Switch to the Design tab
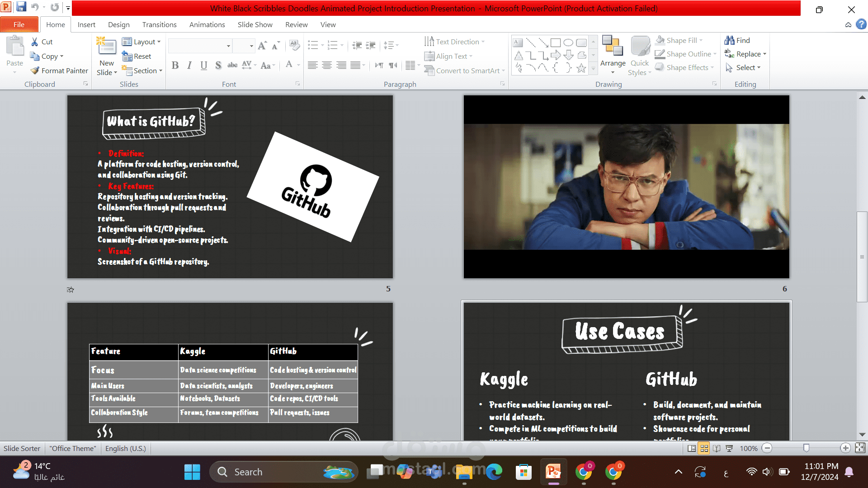 pyautogui.click(x=119, y=24)
